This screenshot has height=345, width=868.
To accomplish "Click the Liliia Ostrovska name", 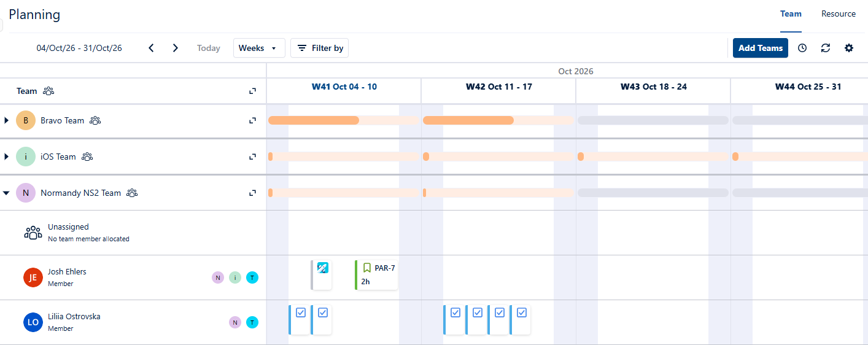I will (74, 317).
